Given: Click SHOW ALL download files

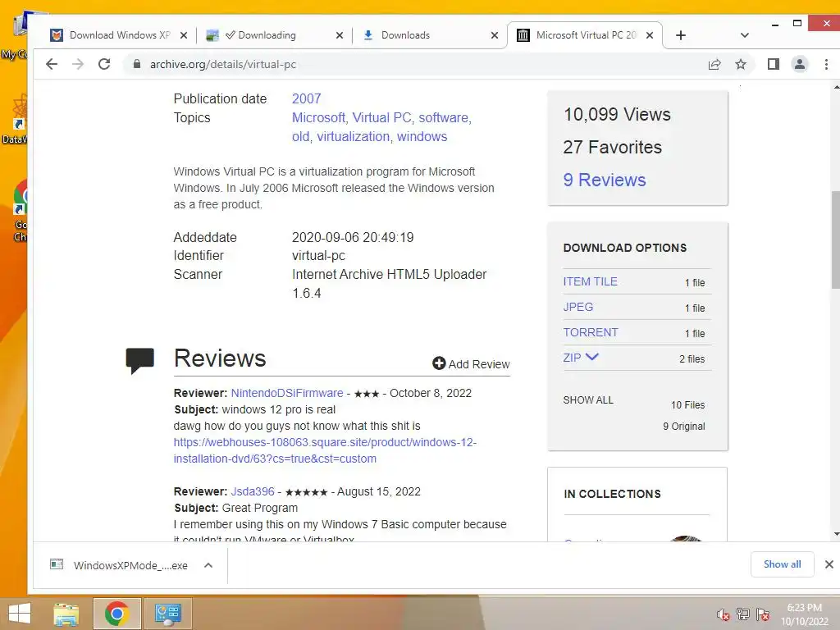Looking at the screenshot, I should click(x=587, y=400).
